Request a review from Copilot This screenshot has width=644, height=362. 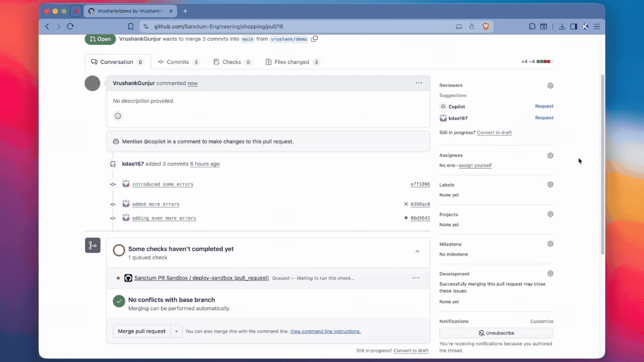point(544,106)
